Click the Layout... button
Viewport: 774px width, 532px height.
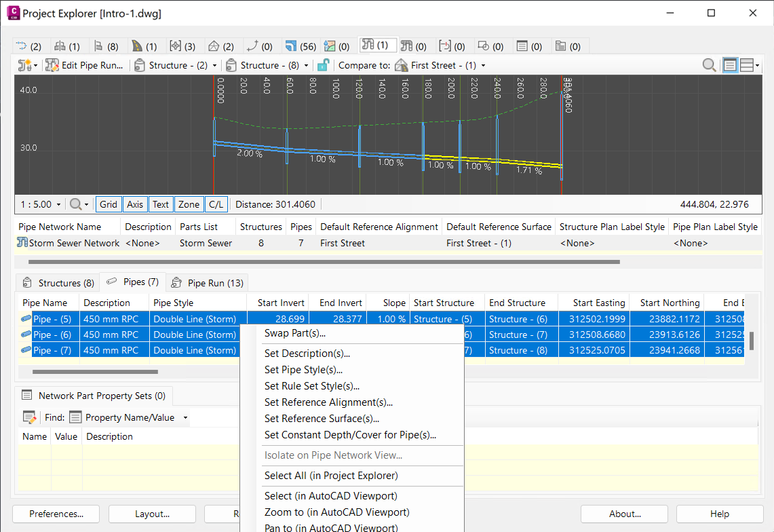[152, 514]
